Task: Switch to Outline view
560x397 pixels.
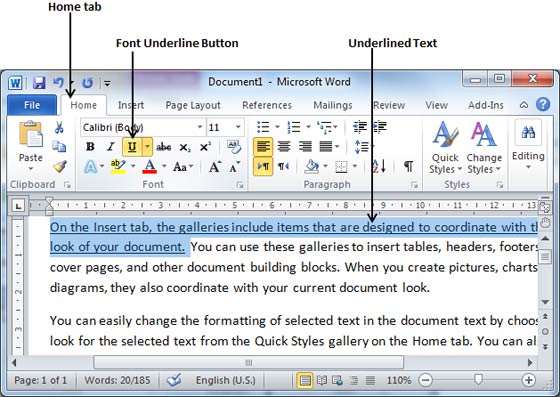Action: click(354, 381)
